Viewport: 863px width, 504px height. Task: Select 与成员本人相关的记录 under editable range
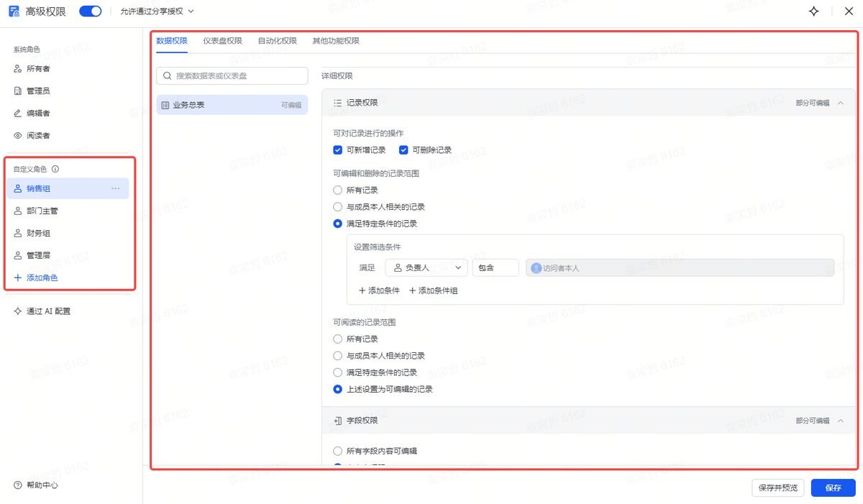tap(337, 207)
